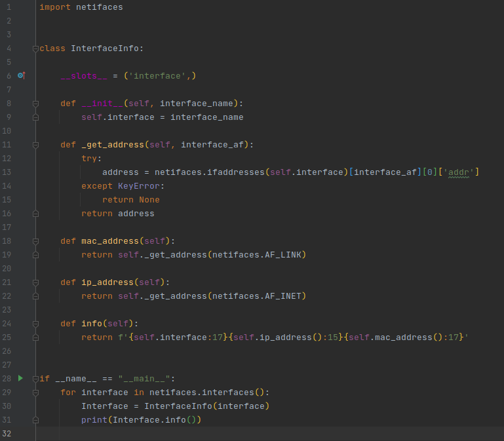The width and height of the screenshot is (504, 441).
Task: Click fold end marker at line 25
Action: [x=35, y=337]
